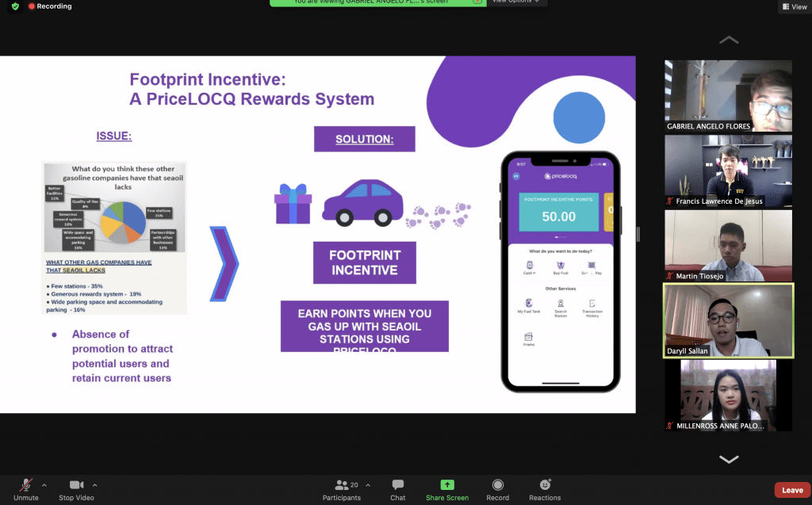Click muted mic icon beside Millenross Anne
The width and height of the screenshot is (812, 505).
point(669,426)
